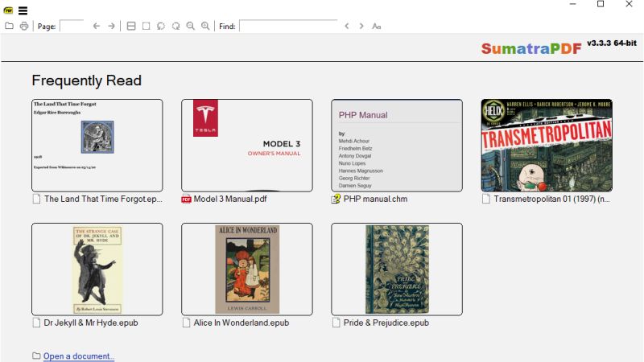Rotate left toolbar icon
Image resolution: width=644 pixels, height=362 pixels.
click(x=160, y=26)
